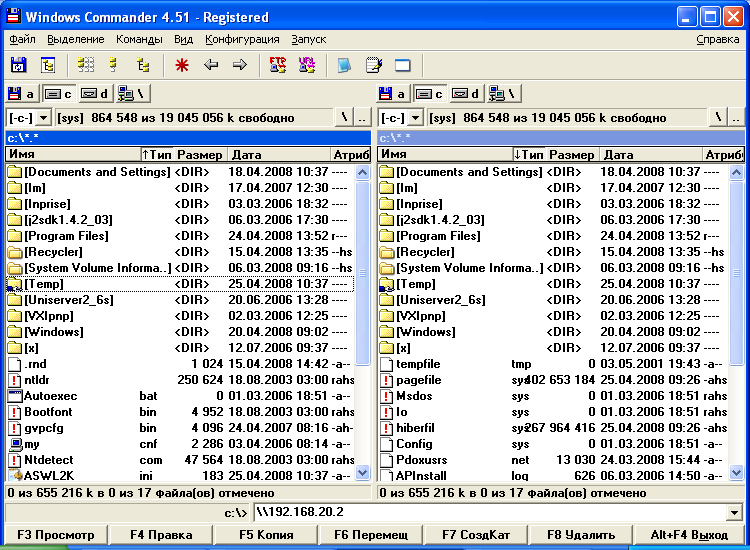Viewport: 750px width, 550px height.
Task: Sort right panel by Тип column
Action: coord(529,154)
